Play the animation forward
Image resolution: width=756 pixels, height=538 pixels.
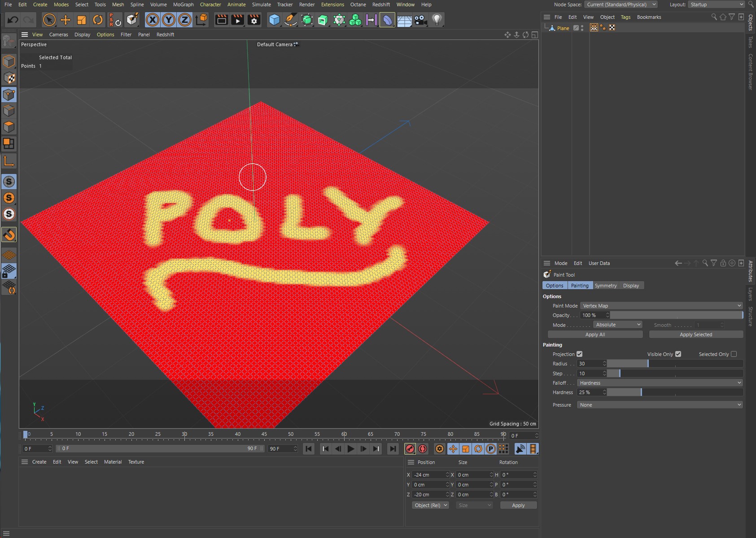(x=351, y=449)
